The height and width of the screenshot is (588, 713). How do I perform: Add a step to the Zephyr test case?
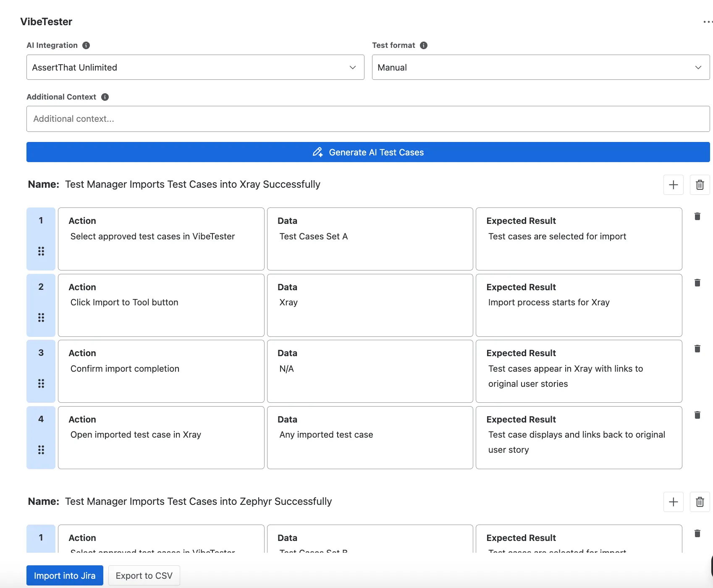tap(674, 502)
